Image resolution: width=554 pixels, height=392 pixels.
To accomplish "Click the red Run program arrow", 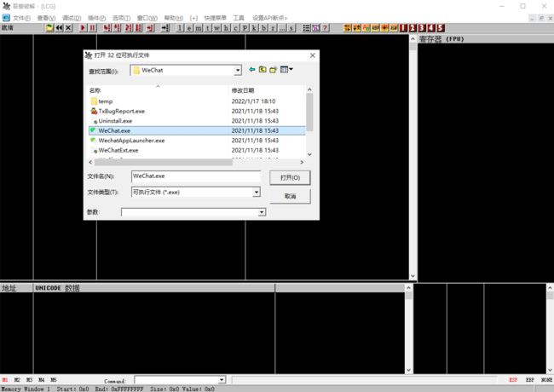I will pyautogui.click(x=83, y=28).
